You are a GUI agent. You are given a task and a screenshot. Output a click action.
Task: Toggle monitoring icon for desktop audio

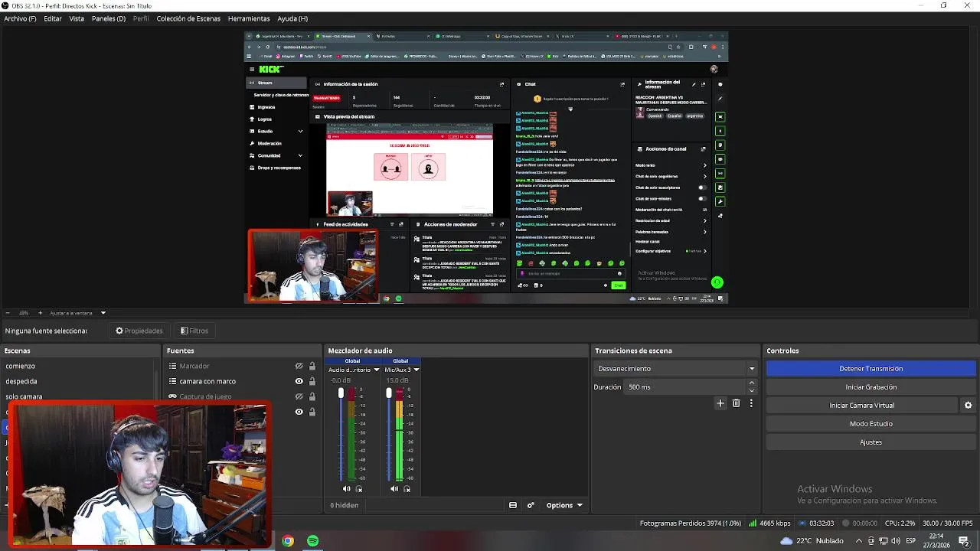pyautogui.click(x=359, y=489)
